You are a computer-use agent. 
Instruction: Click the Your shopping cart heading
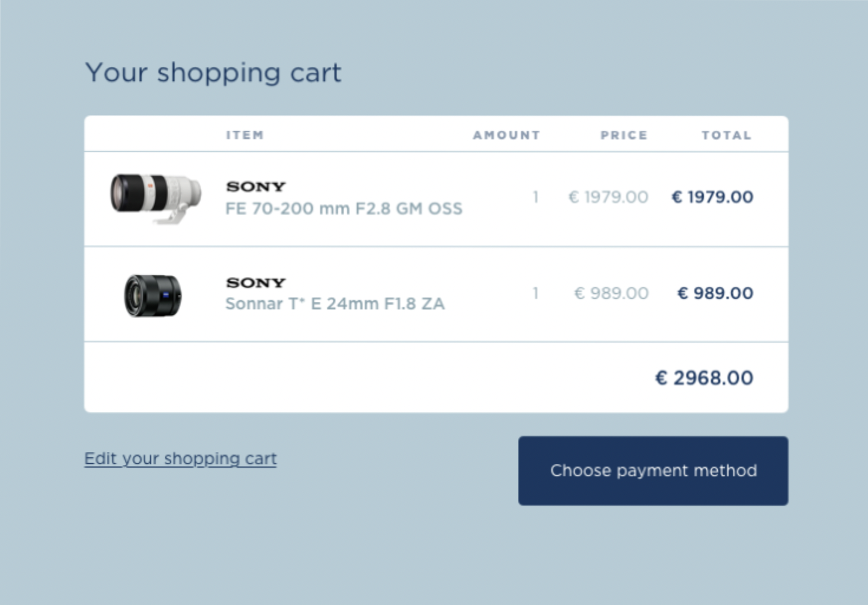(213, 73)
